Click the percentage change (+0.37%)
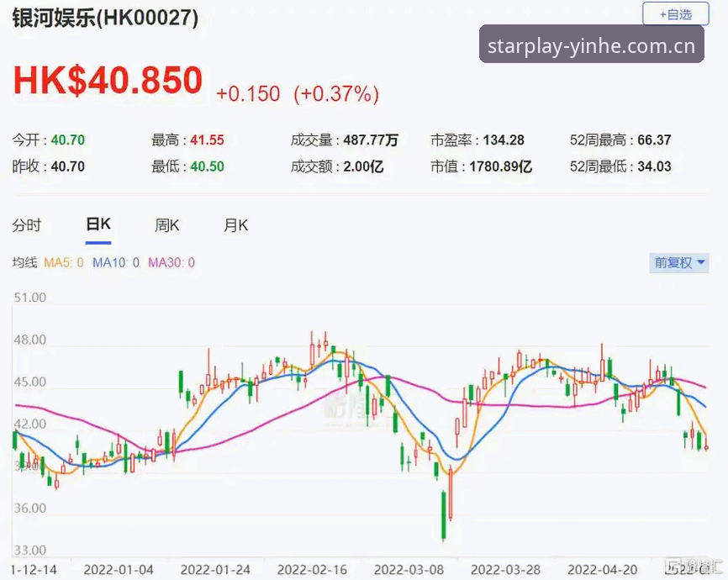728x580 pixels. click(x=336, y=94)
